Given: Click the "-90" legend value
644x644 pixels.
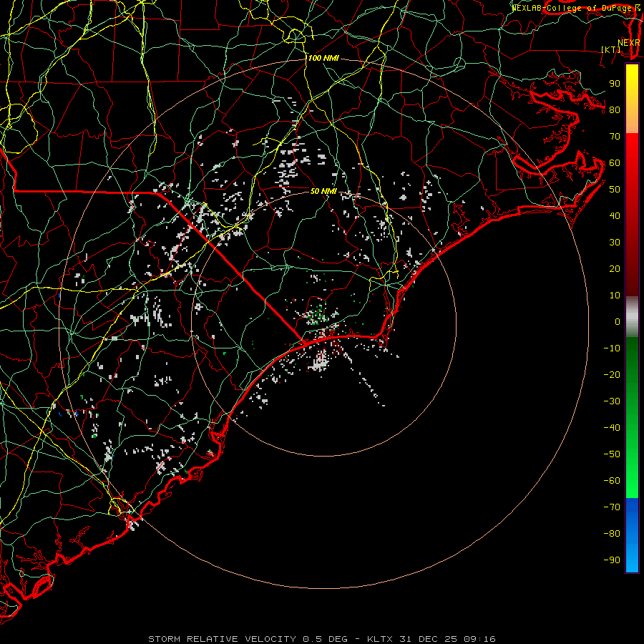Looking at the screenshot, I should [x=612, y=560].
